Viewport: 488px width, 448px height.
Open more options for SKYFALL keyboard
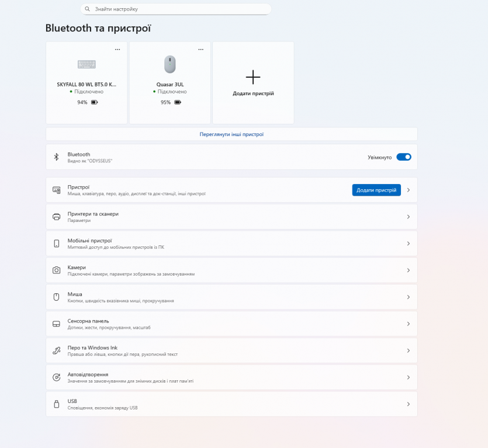pos(117,50)
